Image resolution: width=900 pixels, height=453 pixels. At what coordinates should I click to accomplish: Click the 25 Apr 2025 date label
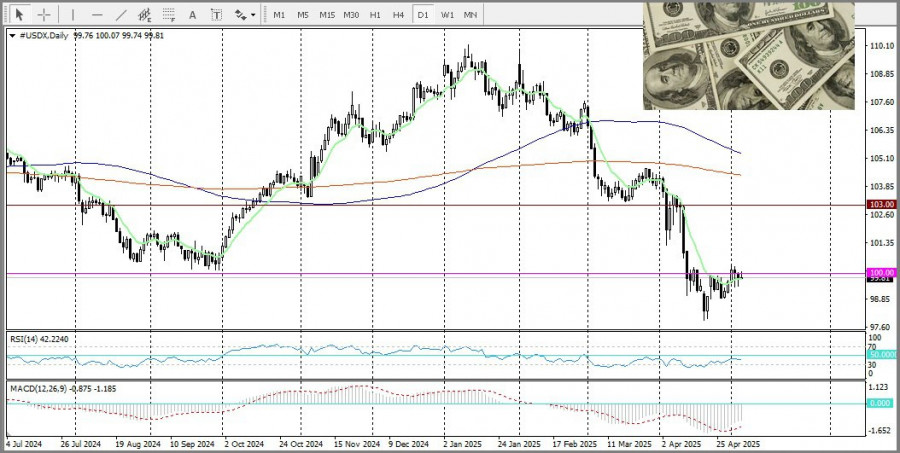tap(739, 444)
